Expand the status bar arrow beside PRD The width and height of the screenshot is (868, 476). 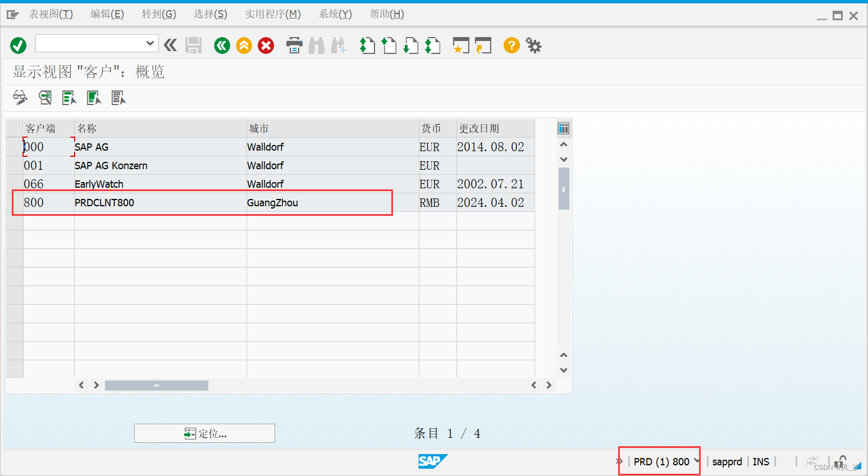pyautogui.click(x=620, y=461)
